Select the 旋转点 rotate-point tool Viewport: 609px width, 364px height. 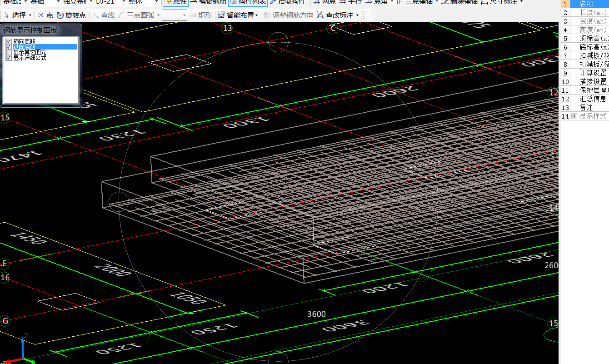tap(71, 15)
